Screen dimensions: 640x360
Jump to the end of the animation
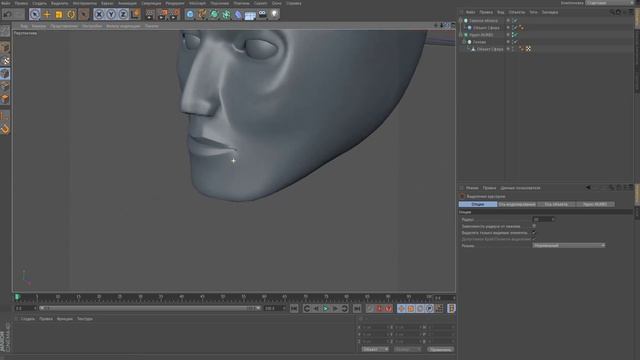(357, 309)
